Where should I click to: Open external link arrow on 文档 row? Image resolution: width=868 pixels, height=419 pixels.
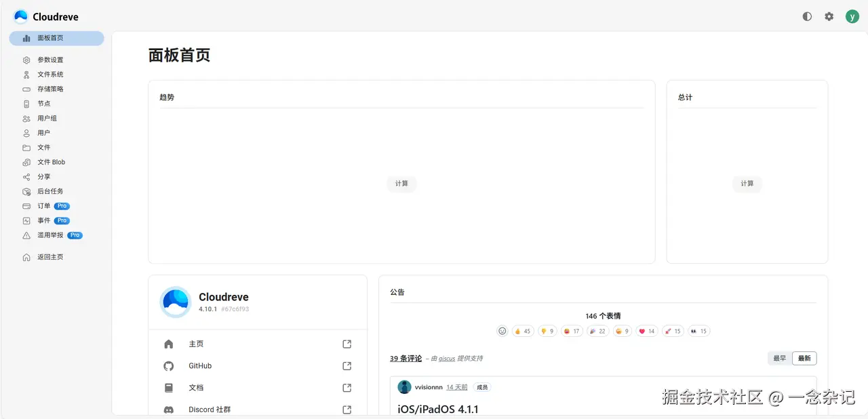click(347, 388)
